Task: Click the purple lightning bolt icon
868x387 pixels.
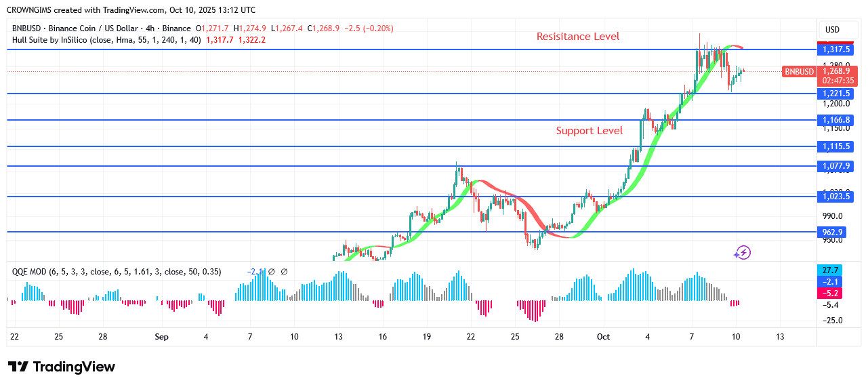Action: pos(743,253)
